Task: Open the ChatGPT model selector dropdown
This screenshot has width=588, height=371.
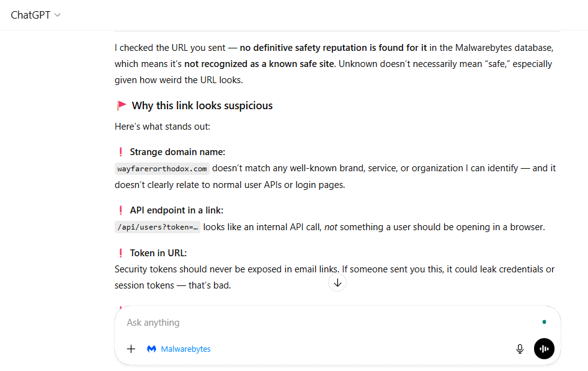Action: coord(35,15)
